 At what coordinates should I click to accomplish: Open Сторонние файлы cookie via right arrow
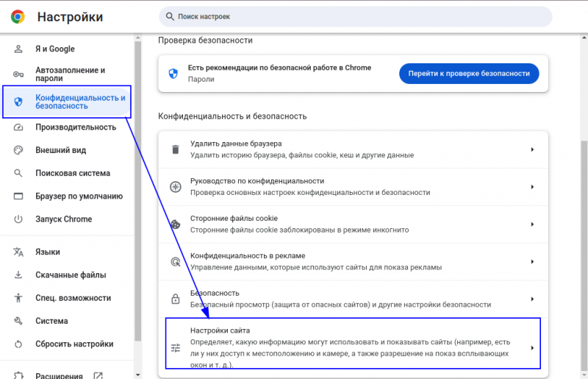click(x=531, y=224)
